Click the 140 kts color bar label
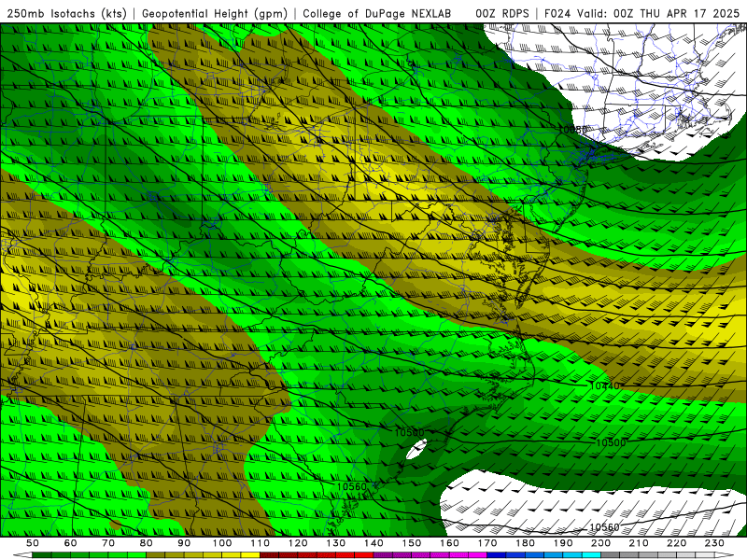The height and width of the screenshot is (560, 747). tap(373, 543)
